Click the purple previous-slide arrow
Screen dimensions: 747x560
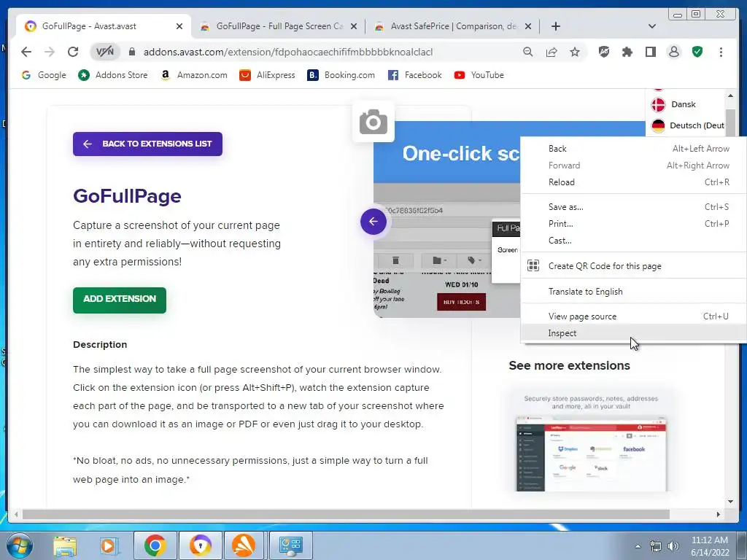[x=373, y=222]
